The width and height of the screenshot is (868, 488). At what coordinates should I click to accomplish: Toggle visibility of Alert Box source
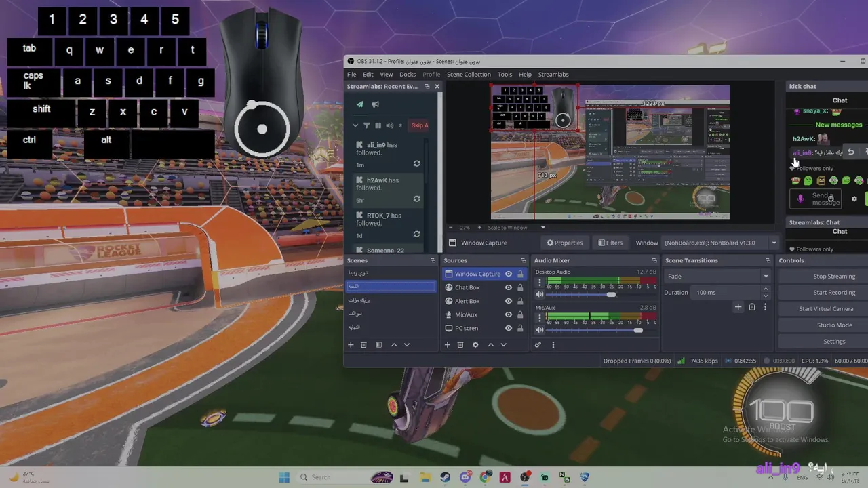coord(509,301)
